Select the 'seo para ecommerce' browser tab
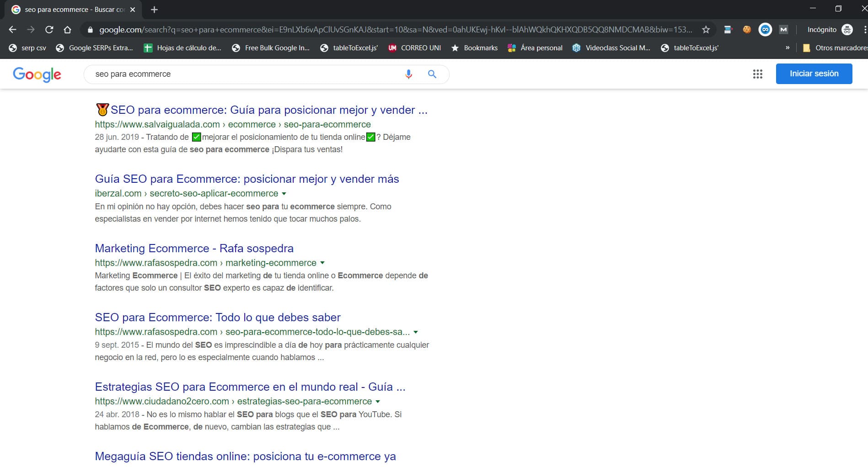Image resolution: width=868 pixels, height=467 pixels. click(73, 10)
